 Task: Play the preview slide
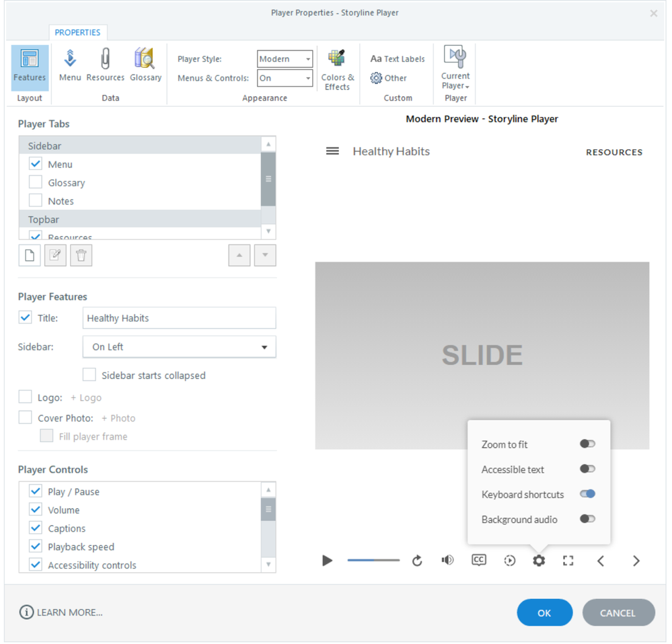point(327,561)
